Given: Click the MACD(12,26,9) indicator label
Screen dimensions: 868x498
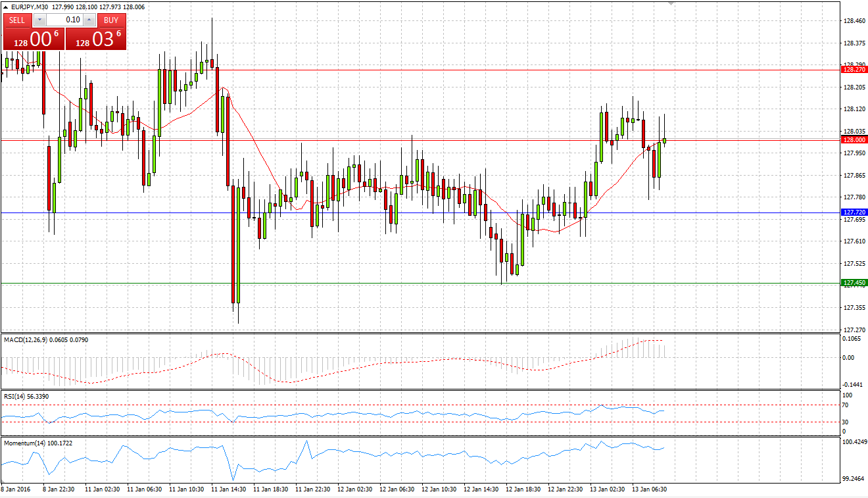Looking at the screenshot, I should [x=24, y=339].
